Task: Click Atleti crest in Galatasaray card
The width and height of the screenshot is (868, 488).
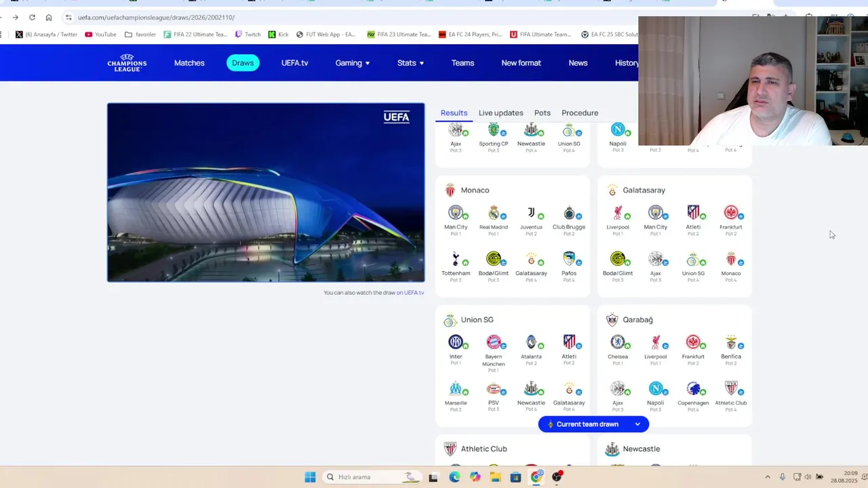Action: pyautogui.click(x=693, y=213)
